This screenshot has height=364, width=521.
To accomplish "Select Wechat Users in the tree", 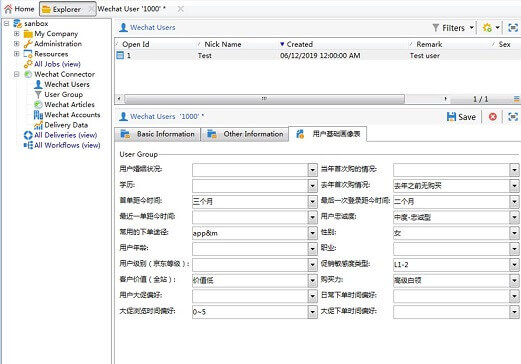I will 67,84.
